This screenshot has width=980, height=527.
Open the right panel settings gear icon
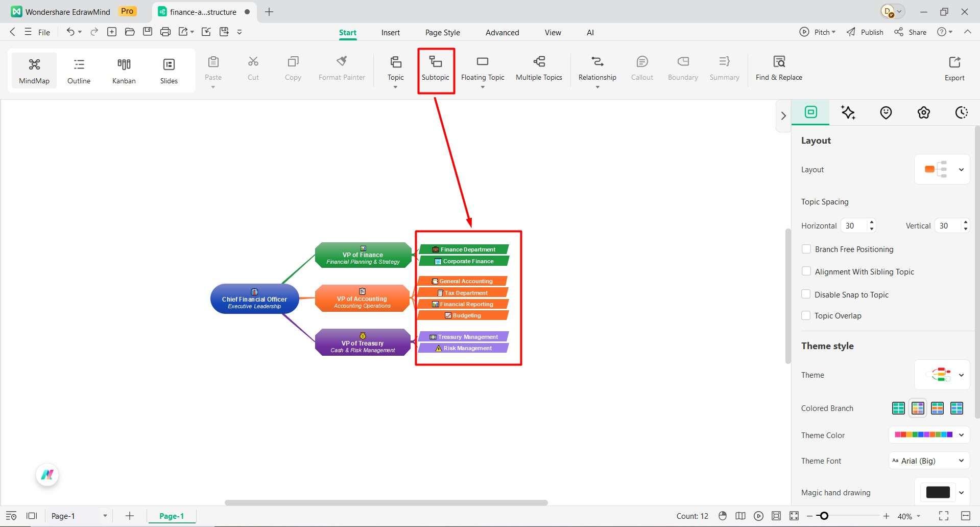click(x=923, y=112)
